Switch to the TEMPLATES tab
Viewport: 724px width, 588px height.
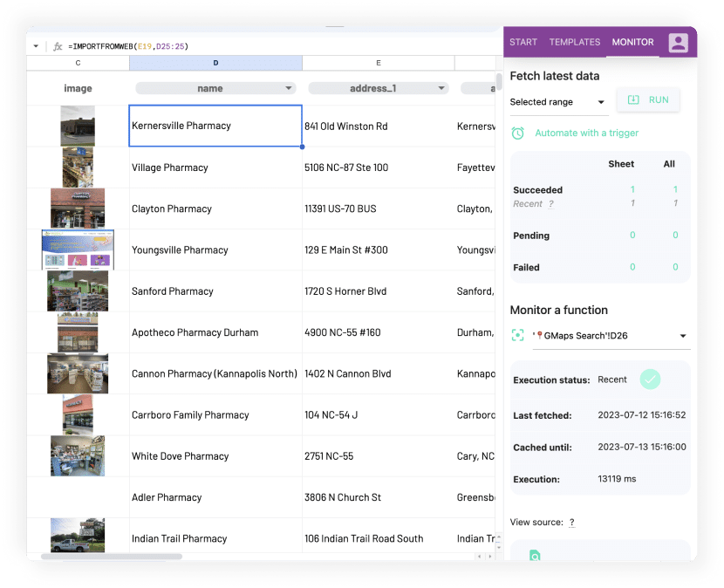click(x=574, y=42)
